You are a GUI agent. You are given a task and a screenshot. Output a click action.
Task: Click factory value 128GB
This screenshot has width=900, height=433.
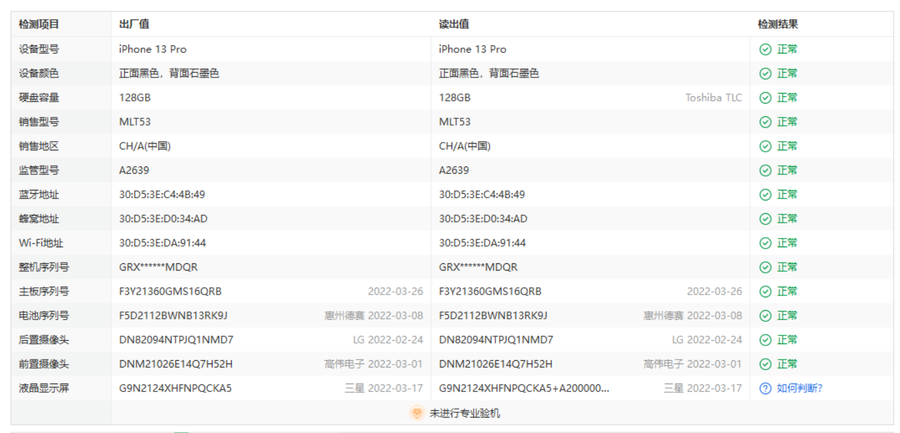point(135,98)
